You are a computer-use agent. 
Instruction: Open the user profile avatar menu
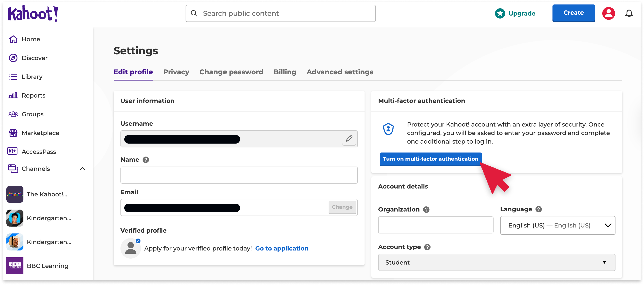(x=608, y=13)
